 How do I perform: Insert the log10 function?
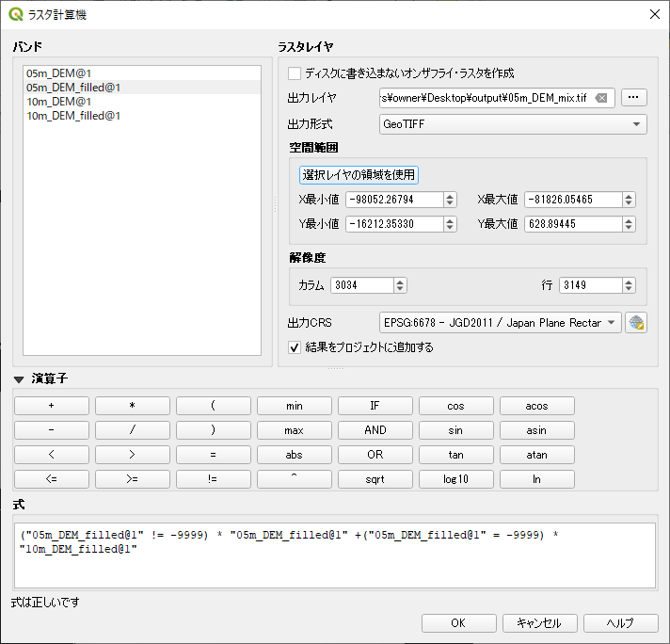pyautogui.click(x=456, y=479)
